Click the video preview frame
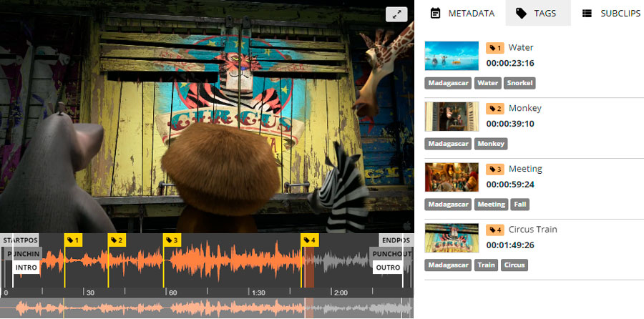 click(x=207, y=117)
